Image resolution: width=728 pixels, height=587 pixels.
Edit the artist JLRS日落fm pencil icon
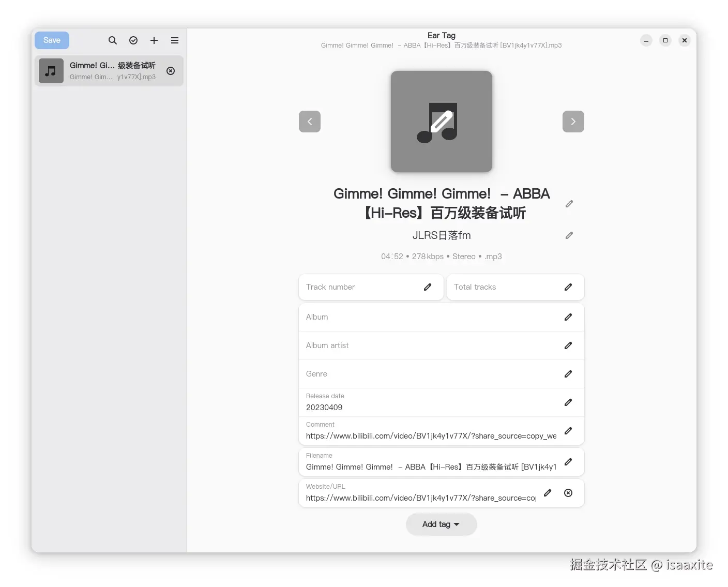click(569, 235)
